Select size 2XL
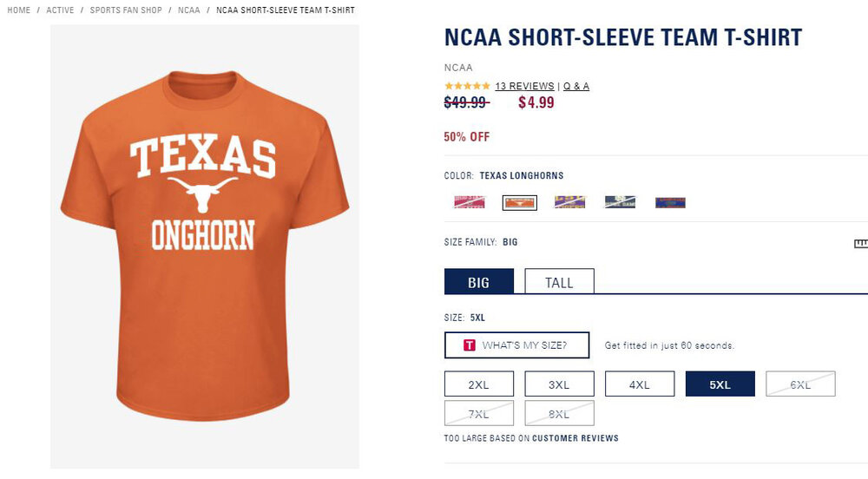868x479 pixels. tap(478, 384)
